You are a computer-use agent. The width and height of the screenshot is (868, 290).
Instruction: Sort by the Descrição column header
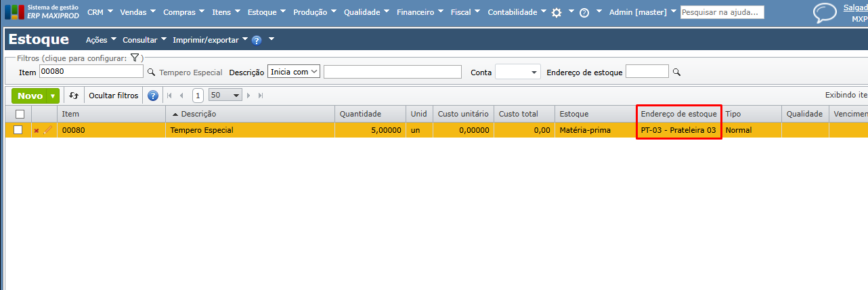tap(251, 114)
